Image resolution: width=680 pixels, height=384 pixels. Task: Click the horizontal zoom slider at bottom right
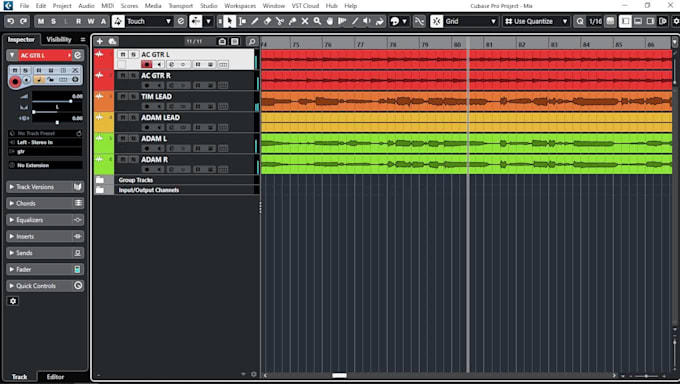(646, 376)
